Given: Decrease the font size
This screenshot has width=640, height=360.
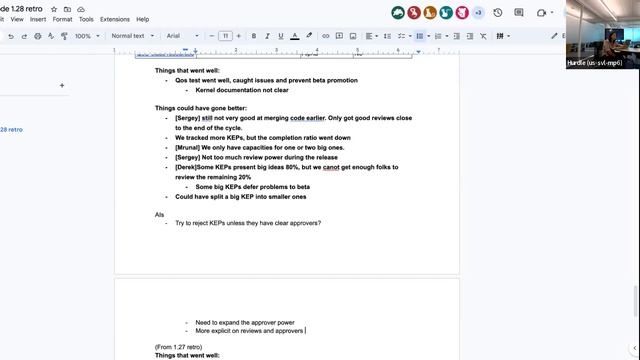Looking at the screenshot, I should [211, 36].
